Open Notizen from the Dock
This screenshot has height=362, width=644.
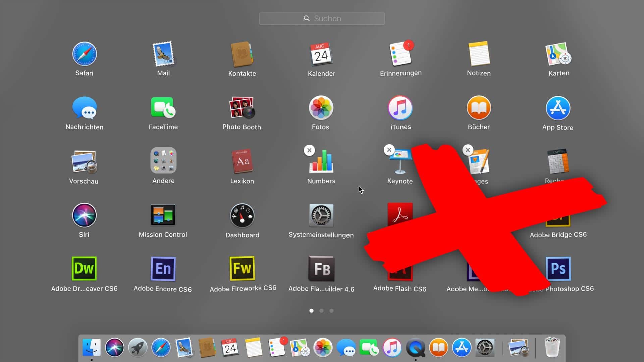[254, 347]
